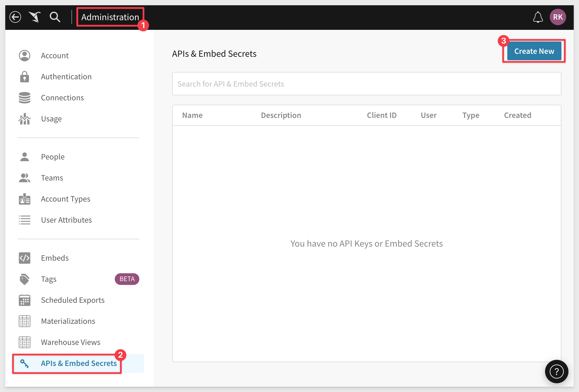Click the back arrow icon
The height and width of the screenshot is (392, 579).
15,17
